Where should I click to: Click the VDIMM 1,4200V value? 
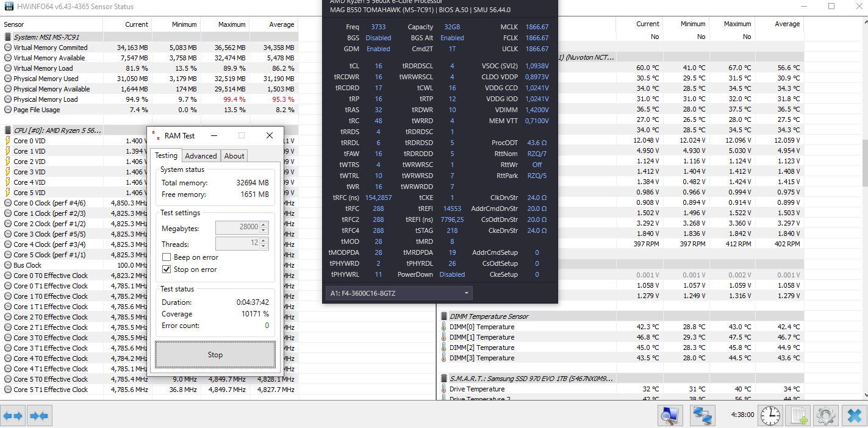pos(536,110)
